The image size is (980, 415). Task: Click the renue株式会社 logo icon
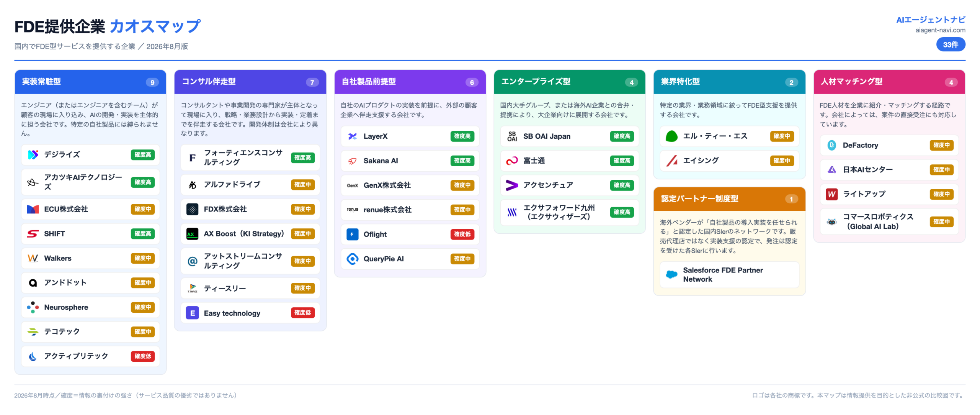pos(353,210)
